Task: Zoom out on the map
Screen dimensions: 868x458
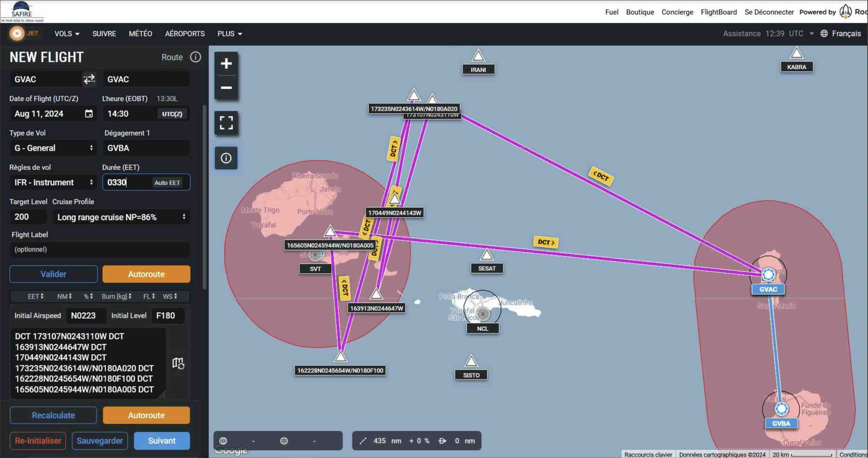Action: 226,87
